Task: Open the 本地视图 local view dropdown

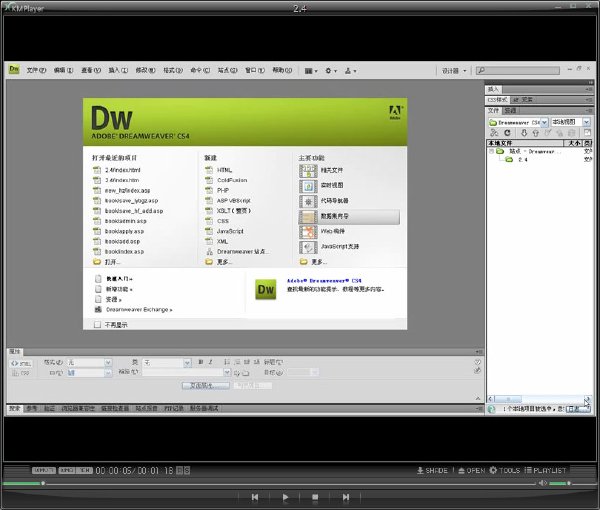Action: 587,122
